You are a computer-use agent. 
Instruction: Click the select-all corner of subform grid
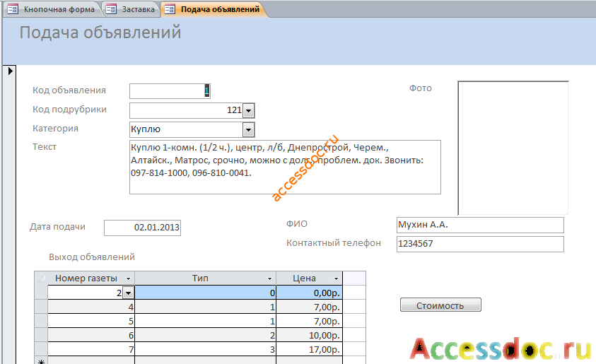tap(41, 278)
